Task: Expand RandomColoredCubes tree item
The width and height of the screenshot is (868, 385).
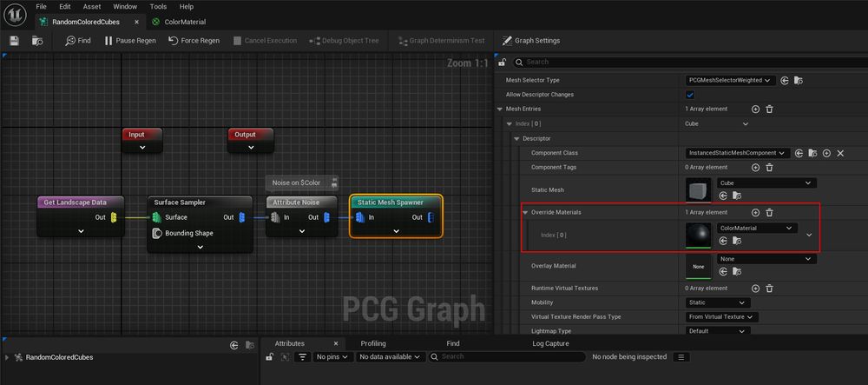Action: coord(7,357)
